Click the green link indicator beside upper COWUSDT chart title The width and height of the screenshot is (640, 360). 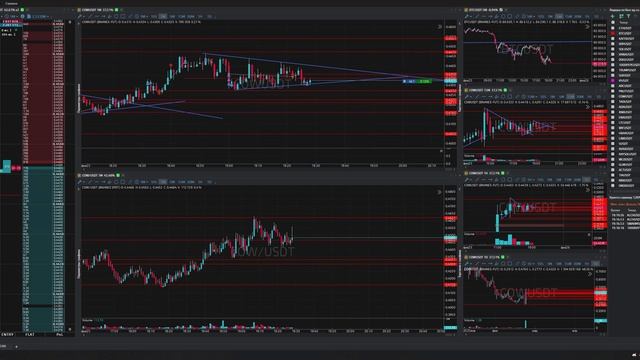point(117,10)
